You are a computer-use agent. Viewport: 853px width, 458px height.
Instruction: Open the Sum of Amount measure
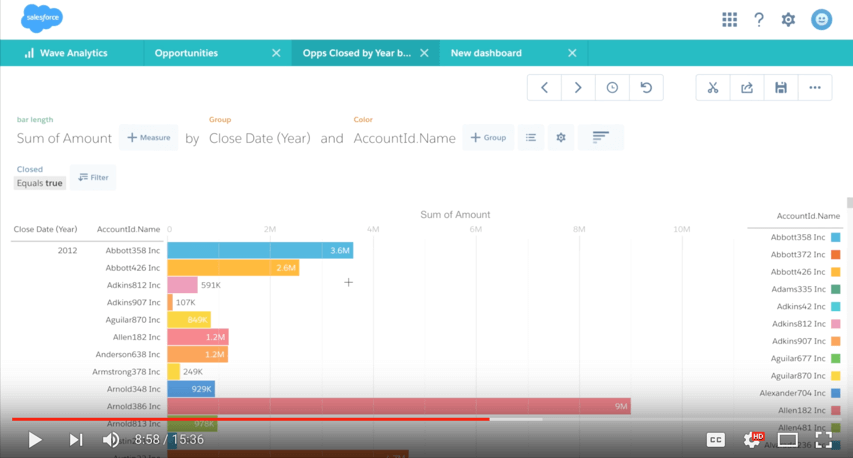[64, 138]
